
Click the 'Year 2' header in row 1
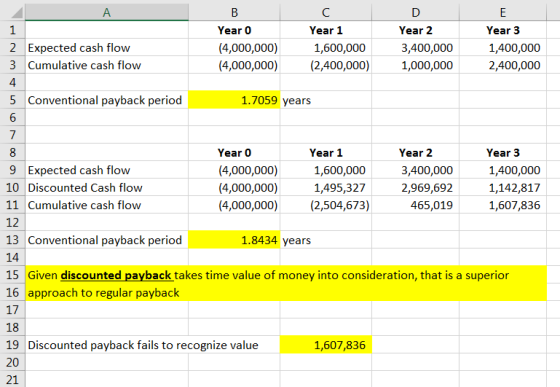pyautogui.click(x=415, y=30)
